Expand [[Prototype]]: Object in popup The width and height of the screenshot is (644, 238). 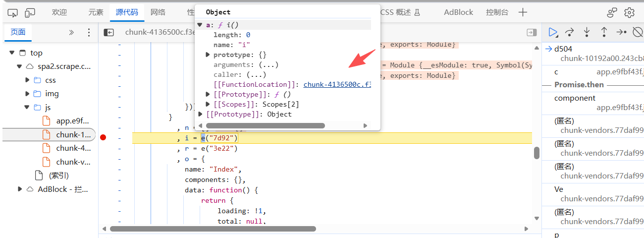tap(200, 114)
